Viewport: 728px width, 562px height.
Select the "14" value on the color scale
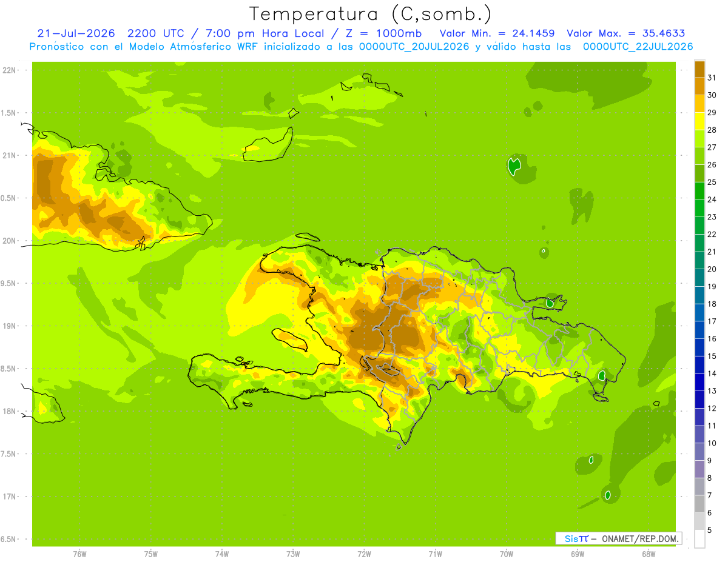click(x=712, y=373)
